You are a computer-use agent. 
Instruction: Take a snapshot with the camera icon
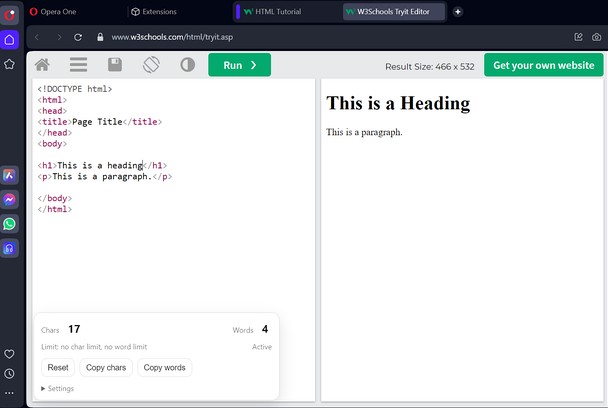pos(596,37)
